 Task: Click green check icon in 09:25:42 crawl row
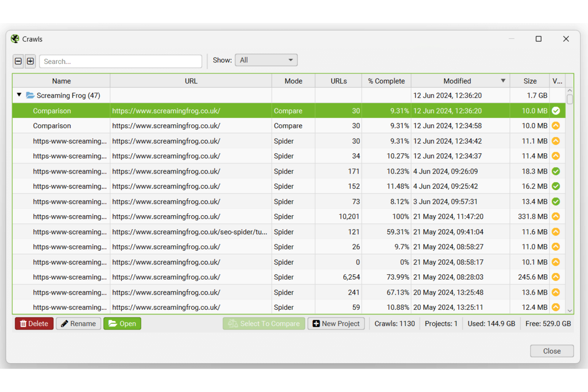click(x=556, y=186)
